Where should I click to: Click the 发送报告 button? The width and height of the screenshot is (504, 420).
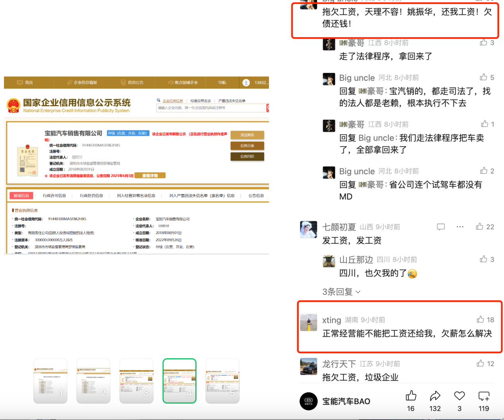pos(247,135)
